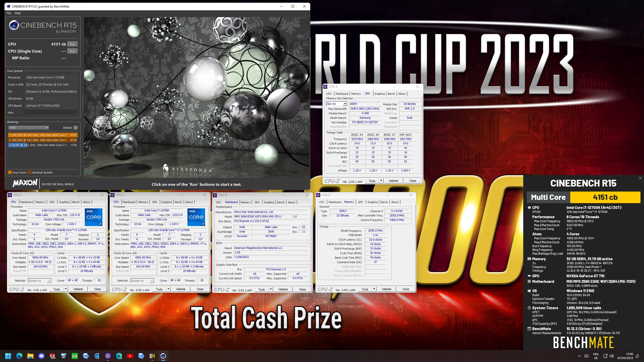644x362 pixels.
Task: Open the Ranking CPU dropdown
Action: (29, 128)
